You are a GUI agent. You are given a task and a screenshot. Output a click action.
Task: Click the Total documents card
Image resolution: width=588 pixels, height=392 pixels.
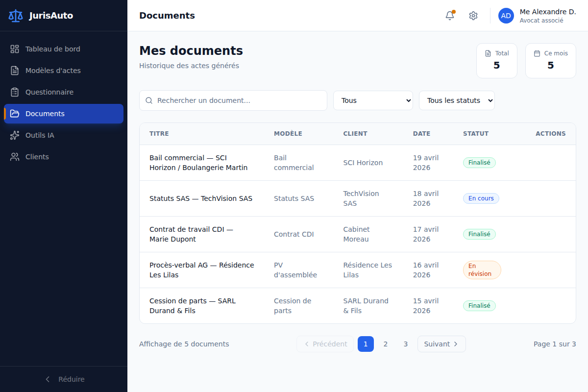(x=497, y=61)
